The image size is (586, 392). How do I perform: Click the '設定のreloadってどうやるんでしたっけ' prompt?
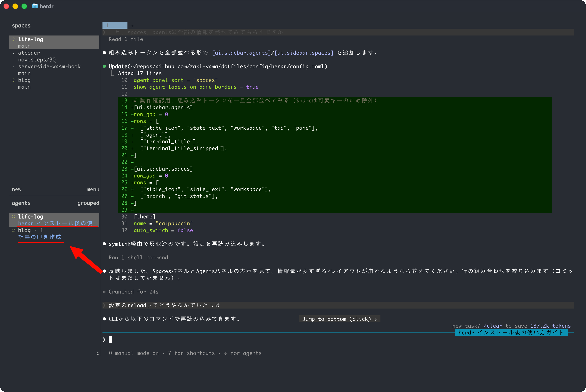(165, 305)
